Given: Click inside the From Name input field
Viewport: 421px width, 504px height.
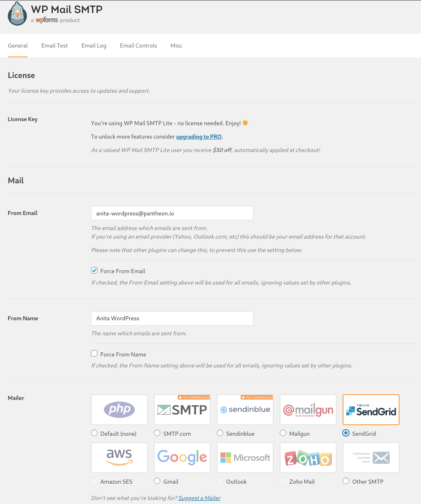Looking at the screenshot, I should pos(172,318).
